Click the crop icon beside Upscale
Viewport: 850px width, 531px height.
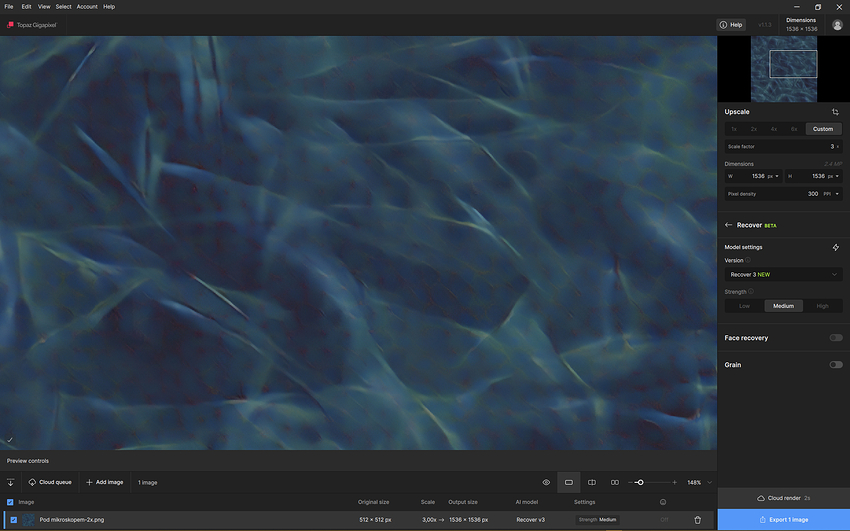(x=835, y=112)
